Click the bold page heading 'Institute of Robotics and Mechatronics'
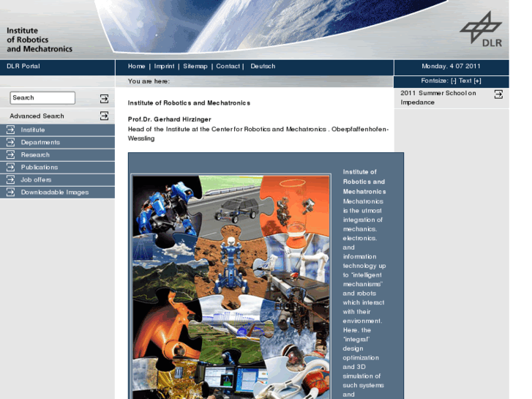Viewport: 532px width, 399px height. coord(189,103)
